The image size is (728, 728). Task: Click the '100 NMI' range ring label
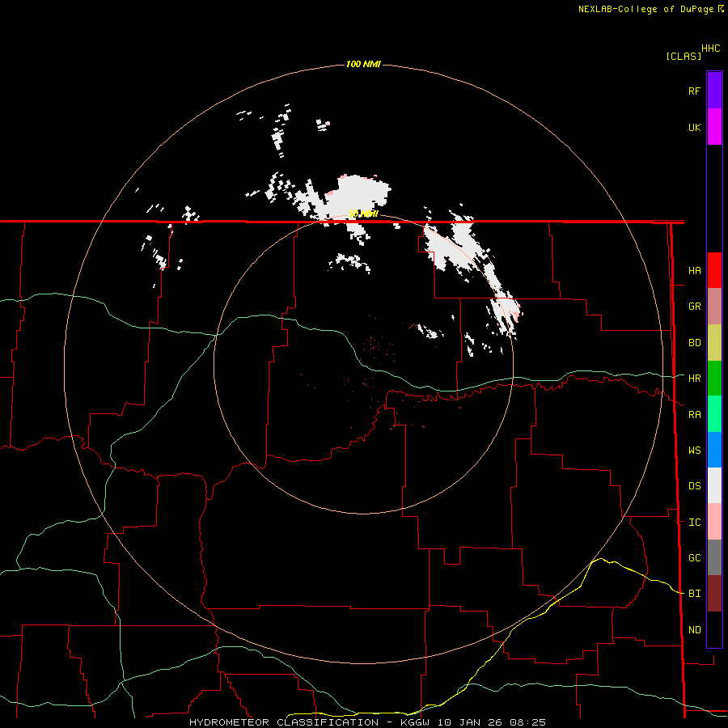[x=363, y=64]
